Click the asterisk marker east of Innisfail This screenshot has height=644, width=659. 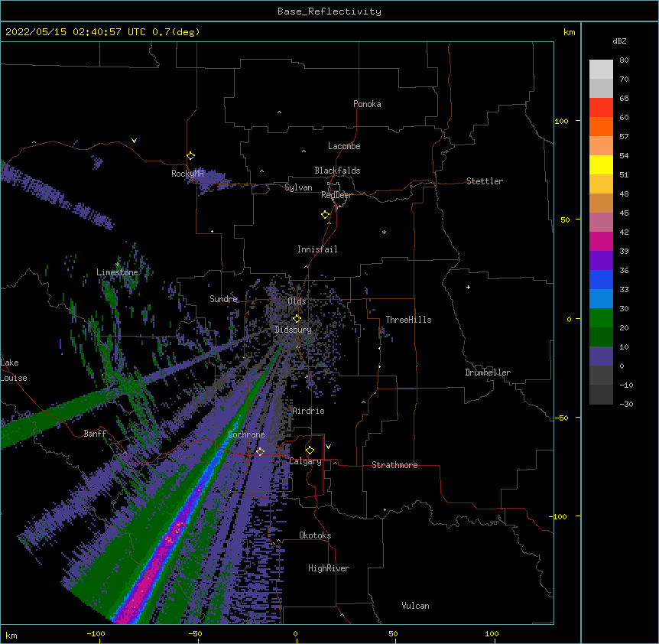click(x=384, y=232)
